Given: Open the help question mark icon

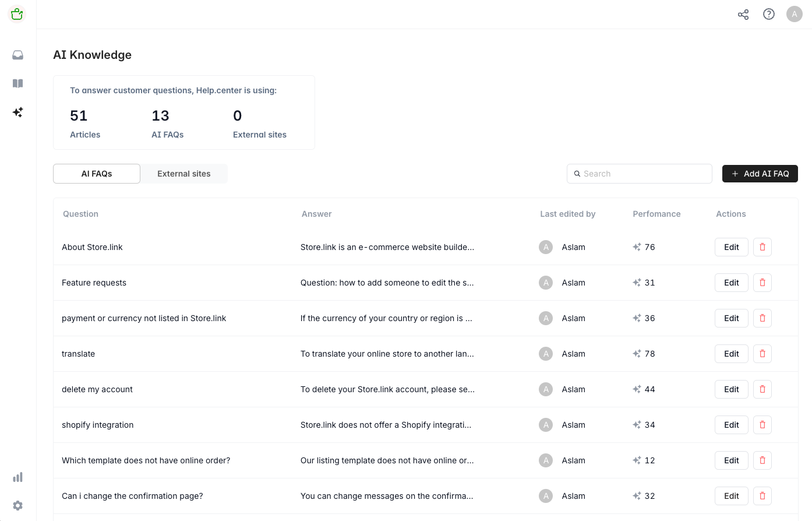Looking at the screenshot, I should (x=769, y=15).
